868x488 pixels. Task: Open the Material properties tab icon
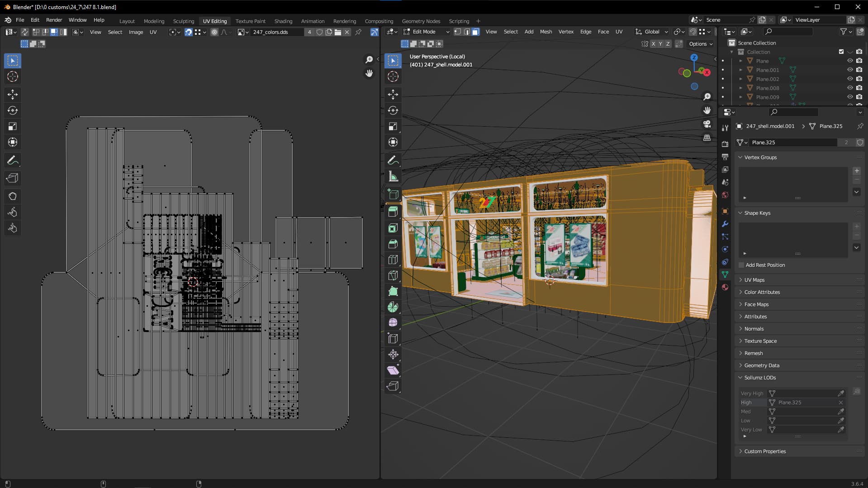click(x=725, y=287)
